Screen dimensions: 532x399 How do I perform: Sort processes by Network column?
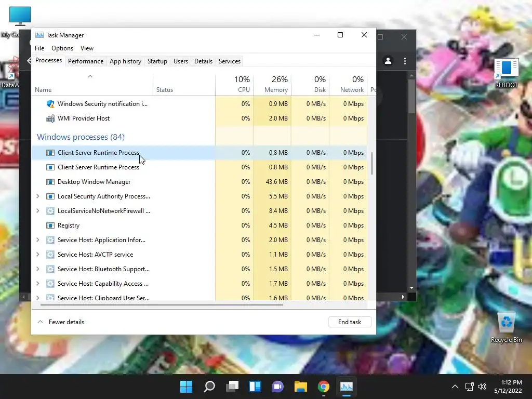click(x=349, y=85)
